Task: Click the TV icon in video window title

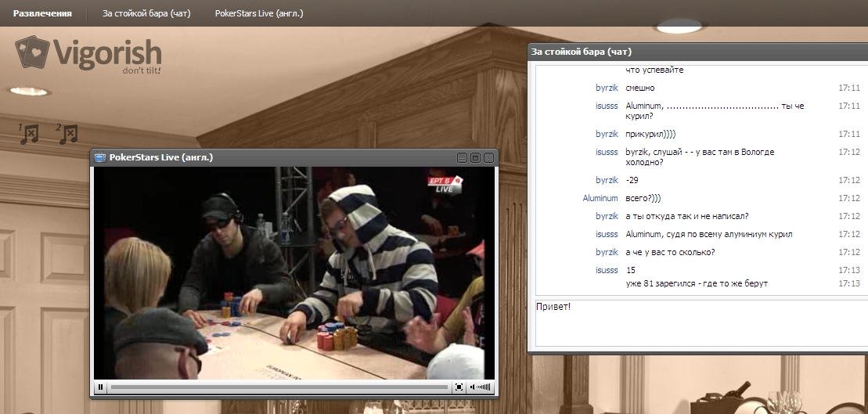Action: click(x=100, y=158)
